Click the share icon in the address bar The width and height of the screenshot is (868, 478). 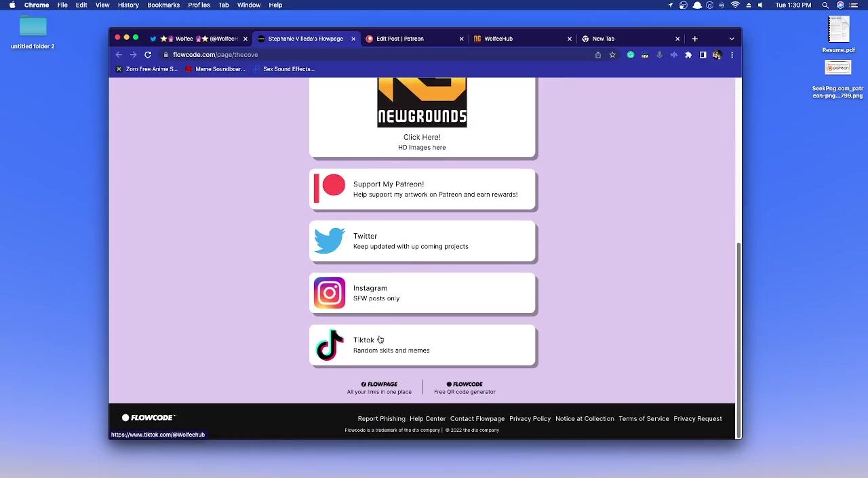[598, 55]
